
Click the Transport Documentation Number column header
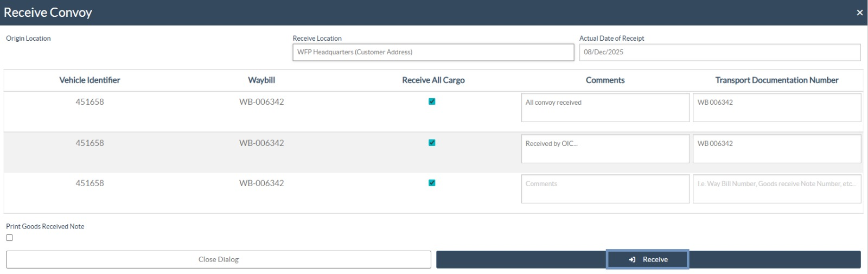(x=776, y=80)
